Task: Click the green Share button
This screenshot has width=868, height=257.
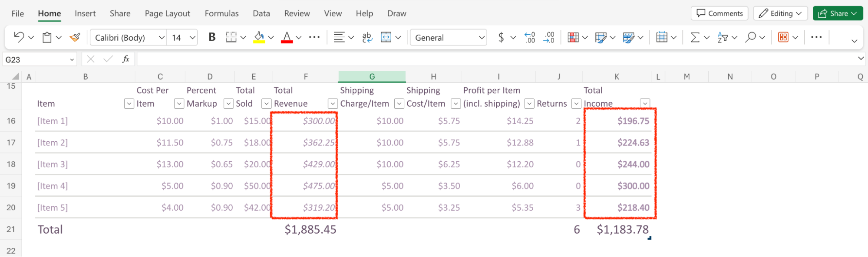Action: [x=837, y=13]
